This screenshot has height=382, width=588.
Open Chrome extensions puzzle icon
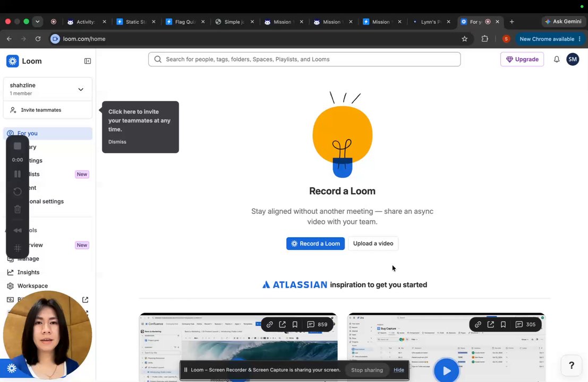click(x=484, y=39)
